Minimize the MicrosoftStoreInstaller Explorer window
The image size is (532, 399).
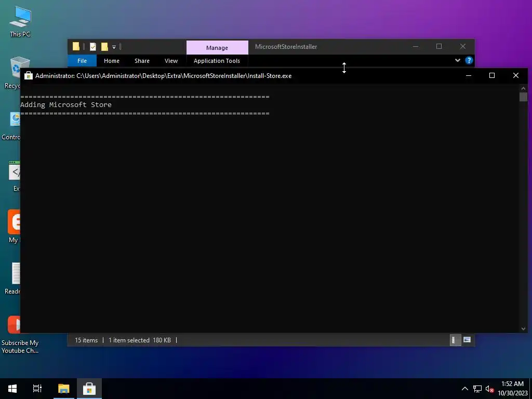coord(416,46)
